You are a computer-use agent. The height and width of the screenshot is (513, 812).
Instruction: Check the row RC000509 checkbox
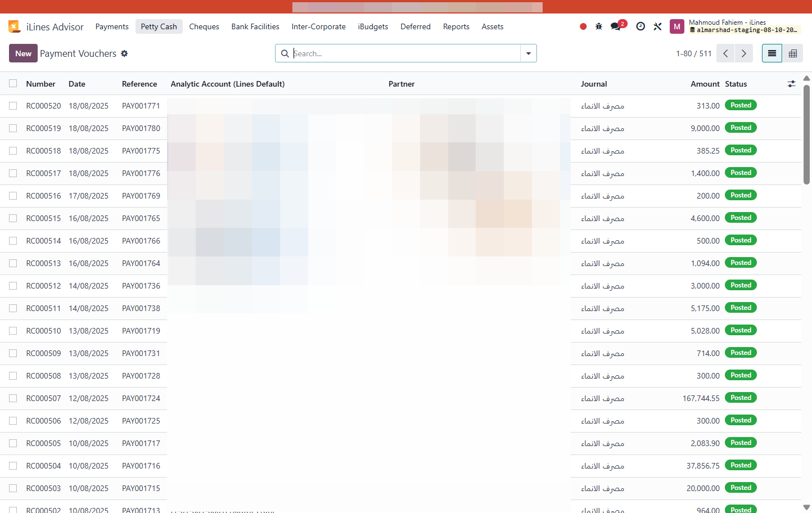tap(13, 353)
